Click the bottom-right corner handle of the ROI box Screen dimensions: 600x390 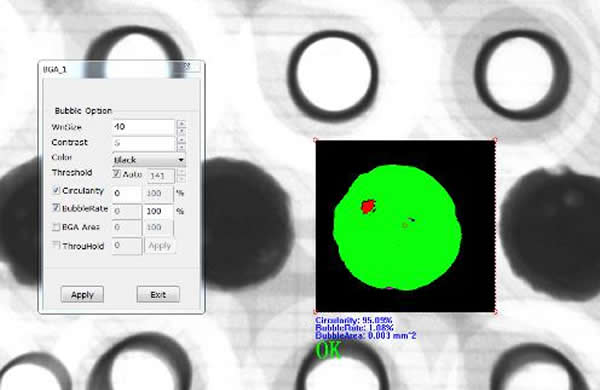495,312
